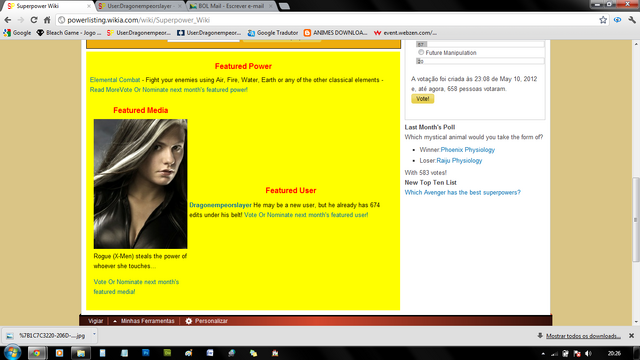Image resolution: width=640 pixels, height=360 pixels.
Task: Open the event.webzen.com bookmark
Action: 405,33
